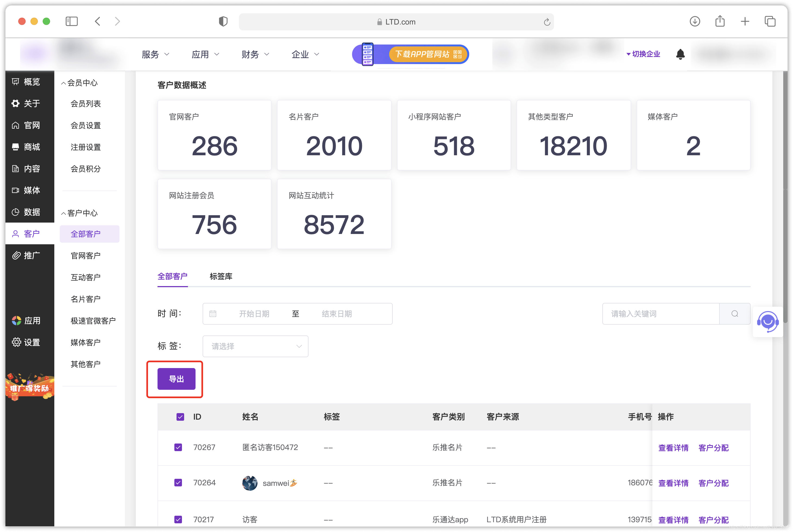Open the 推广 section via its paperclip icon

[30, 255]
